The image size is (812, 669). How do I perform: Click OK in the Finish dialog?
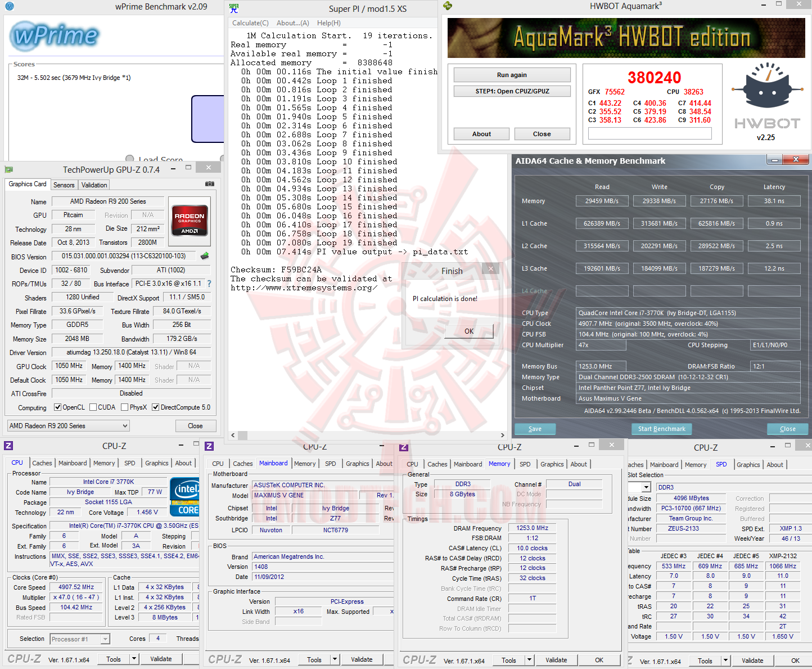click(469, 331)
